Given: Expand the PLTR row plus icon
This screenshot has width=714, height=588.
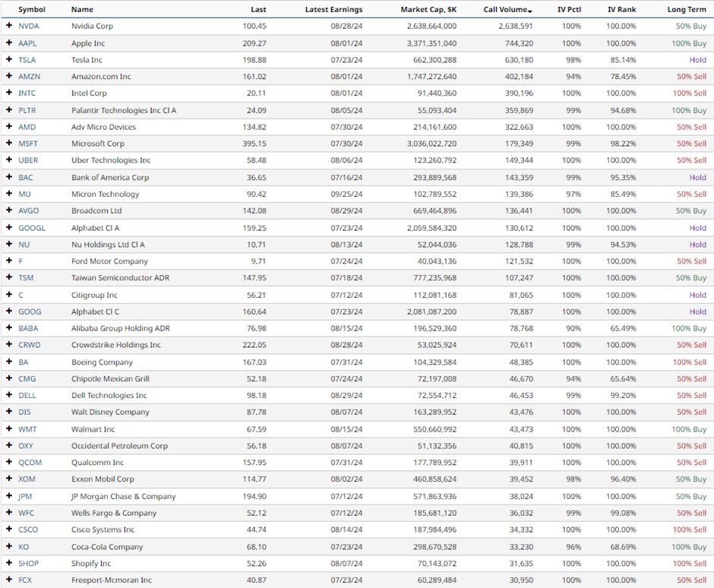Looking at the screenshot, I should (x=8, y=109).
